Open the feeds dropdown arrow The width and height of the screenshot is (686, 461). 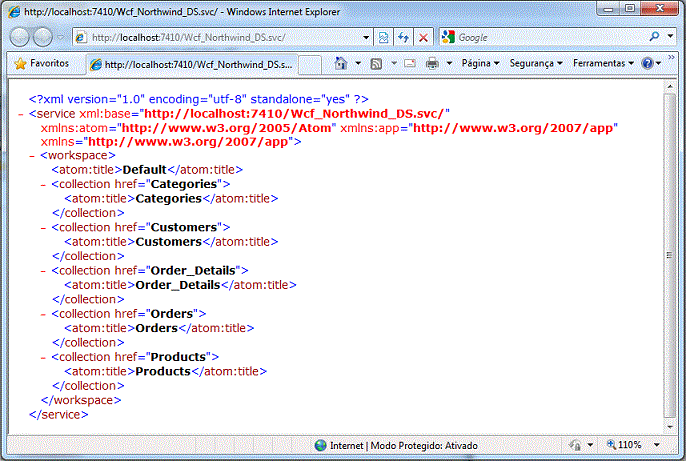(x=394, y=63)
